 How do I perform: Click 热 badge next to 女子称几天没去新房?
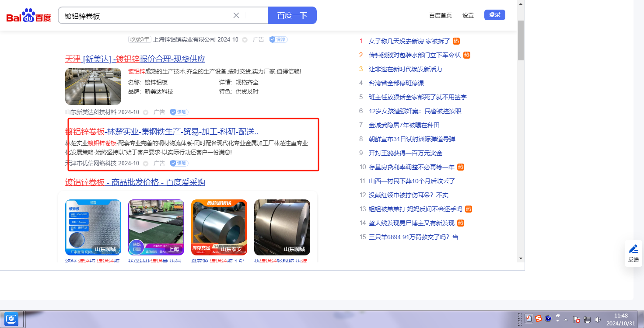(456, 41)
